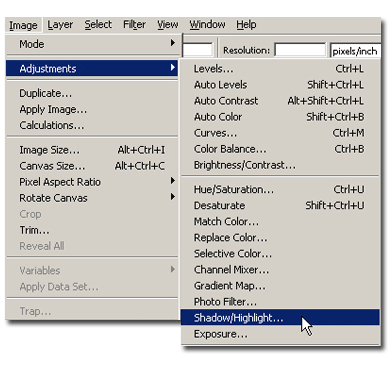
Task: Open Hue/Saturation… adjustment
Action: coord(280,189)
